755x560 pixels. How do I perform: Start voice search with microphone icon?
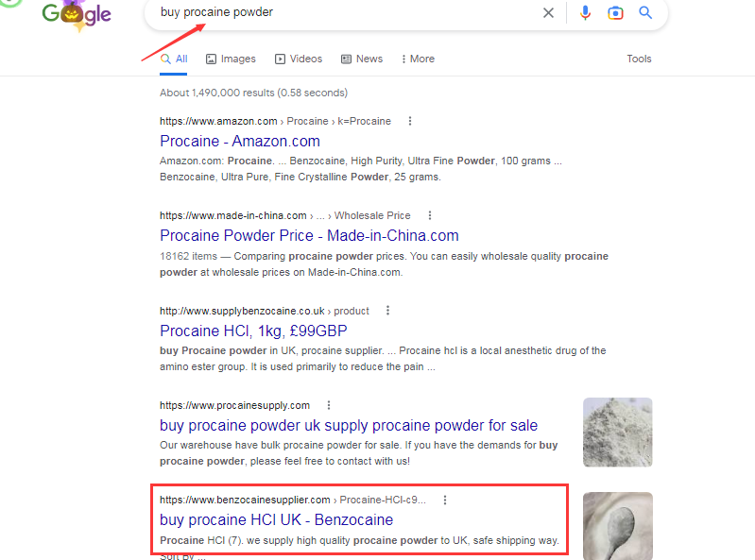585,13
